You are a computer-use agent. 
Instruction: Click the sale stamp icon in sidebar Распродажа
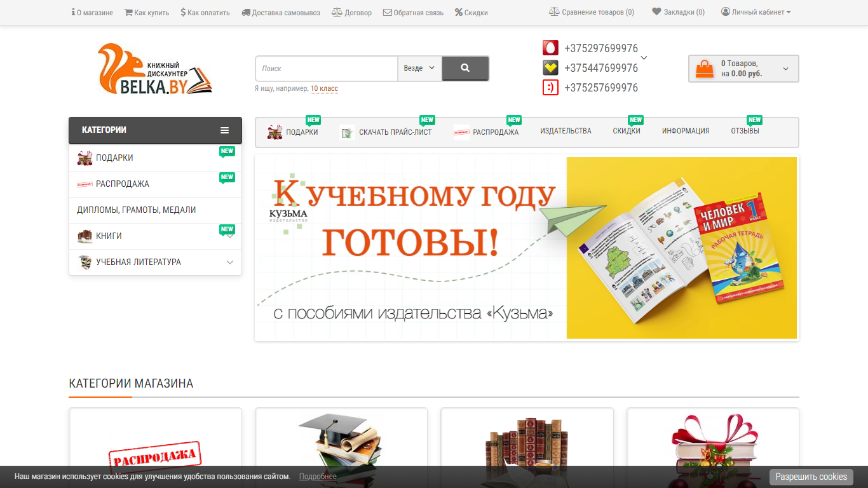(x=85, y=184)
